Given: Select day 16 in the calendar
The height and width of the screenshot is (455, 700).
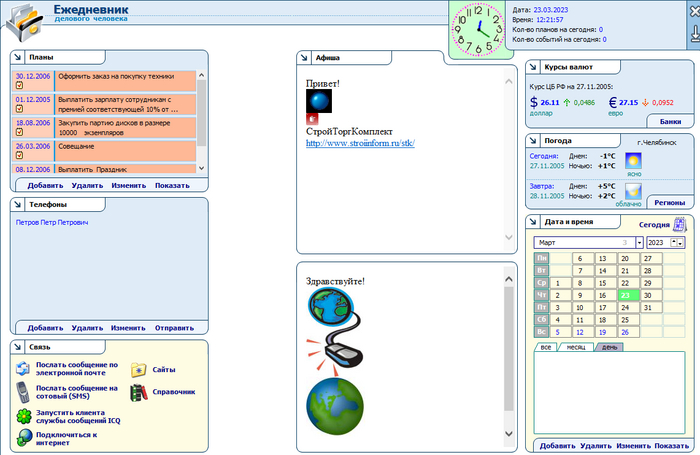Looking at the screenshot, I should [x=601, y=295].
